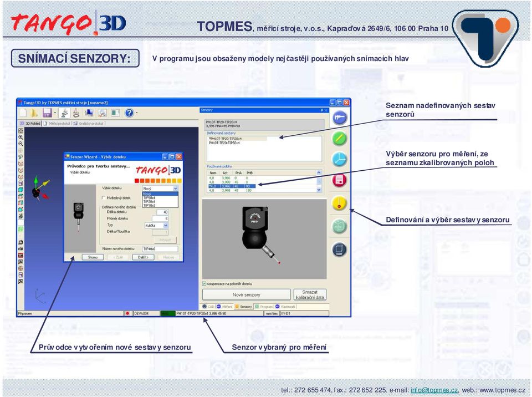Screen dimensions: 532x397
Task: Click the blue caliper round button
Action: click(x=339, y=118)
